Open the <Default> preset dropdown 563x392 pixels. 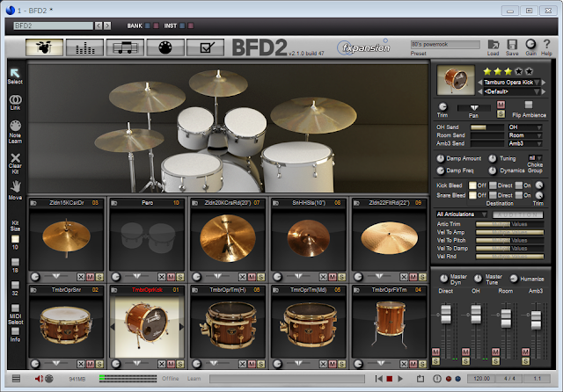click(512, 91)
